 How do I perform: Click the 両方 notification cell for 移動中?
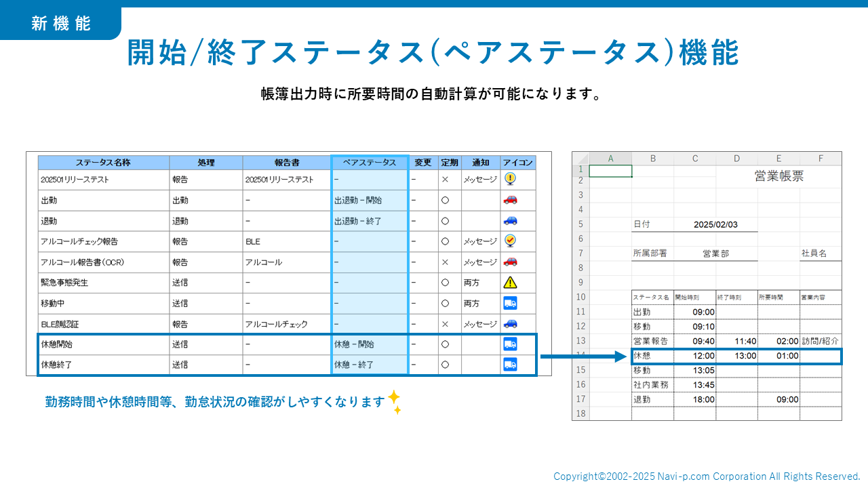tap(481, 303)
